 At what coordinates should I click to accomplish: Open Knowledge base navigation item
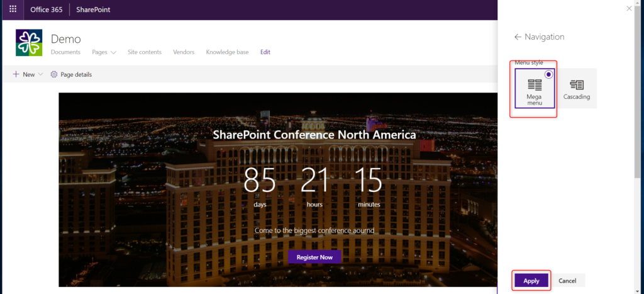point(227,52)
